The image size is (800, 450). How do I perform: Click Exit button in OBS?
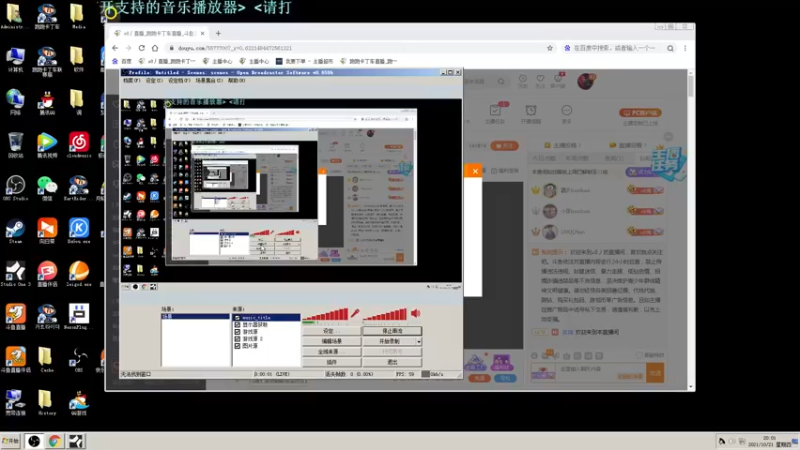392,362
